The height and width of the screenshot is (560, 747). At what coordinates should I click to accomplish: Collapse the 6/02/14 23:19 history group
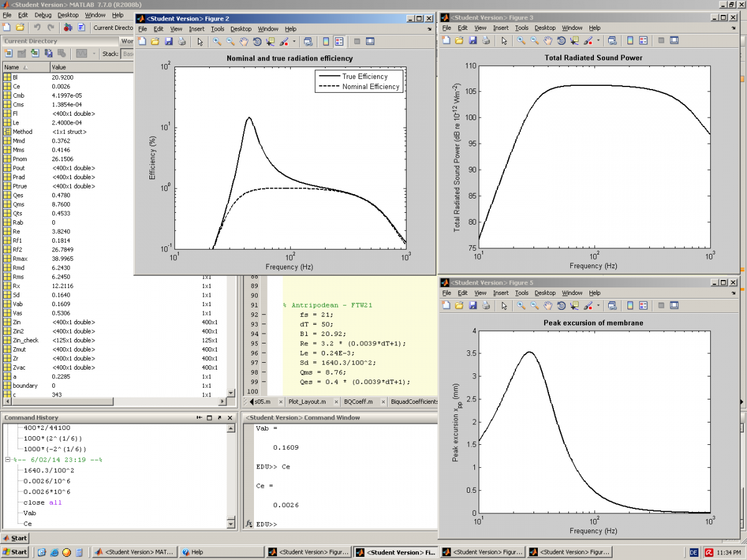pyautogui.click(x=9, y=459)
